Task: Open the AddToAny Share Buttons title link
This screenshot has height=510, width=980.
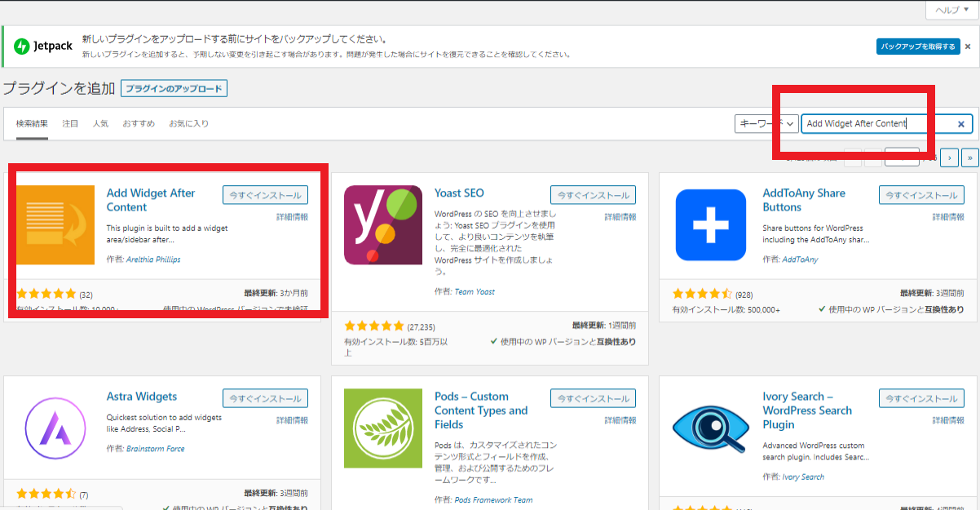Action: pyautogui.click(x=804, y=200)
